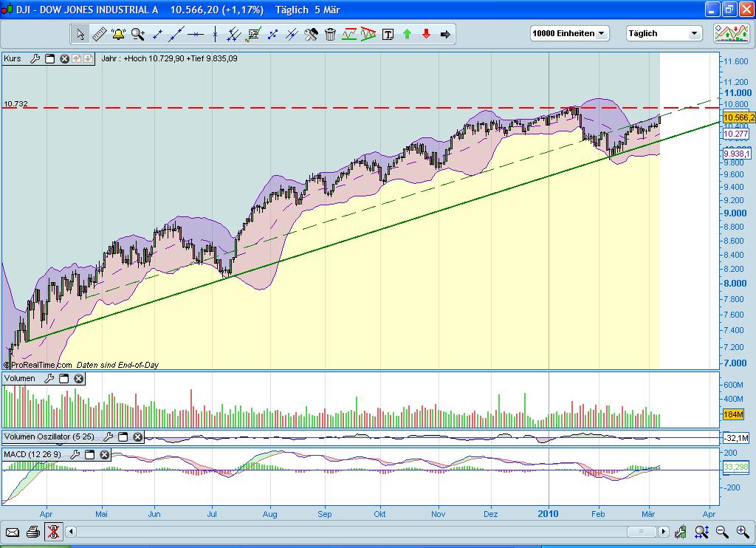Click the envelope email icon

pos(12,532)
